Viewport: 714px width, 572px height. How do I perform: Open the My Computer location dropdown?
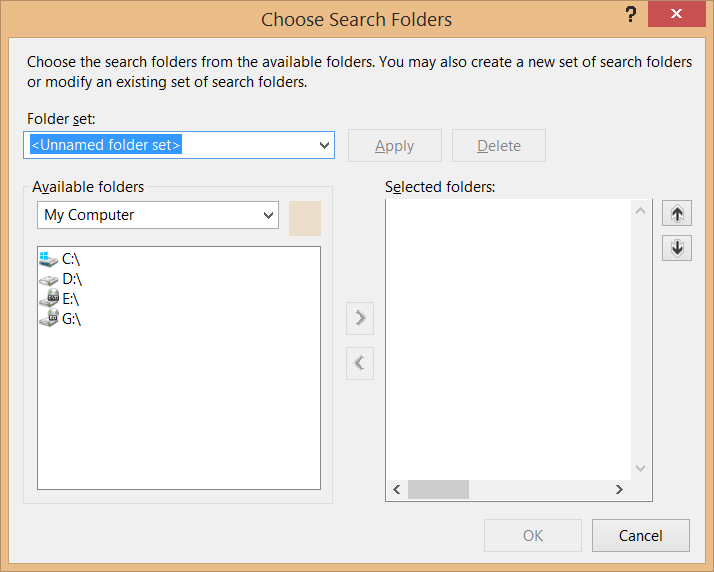268,215
